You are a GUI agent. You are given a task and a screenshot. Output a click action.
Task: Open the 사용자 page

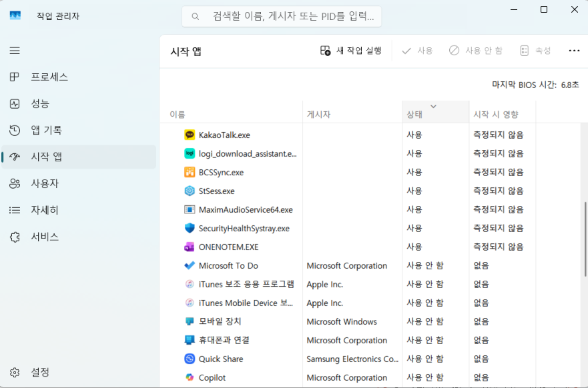79,183
